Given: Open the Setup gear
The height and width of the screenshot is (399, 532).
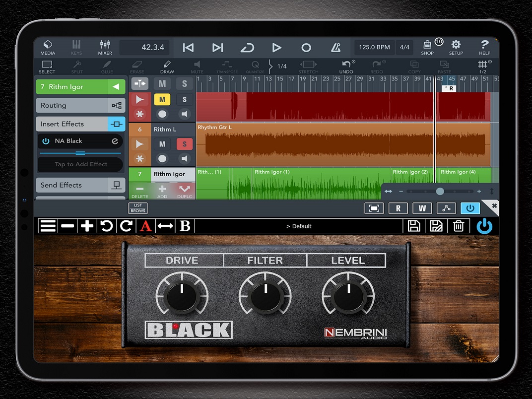Looking at the screenshot, I should click(x=456, y=47).
